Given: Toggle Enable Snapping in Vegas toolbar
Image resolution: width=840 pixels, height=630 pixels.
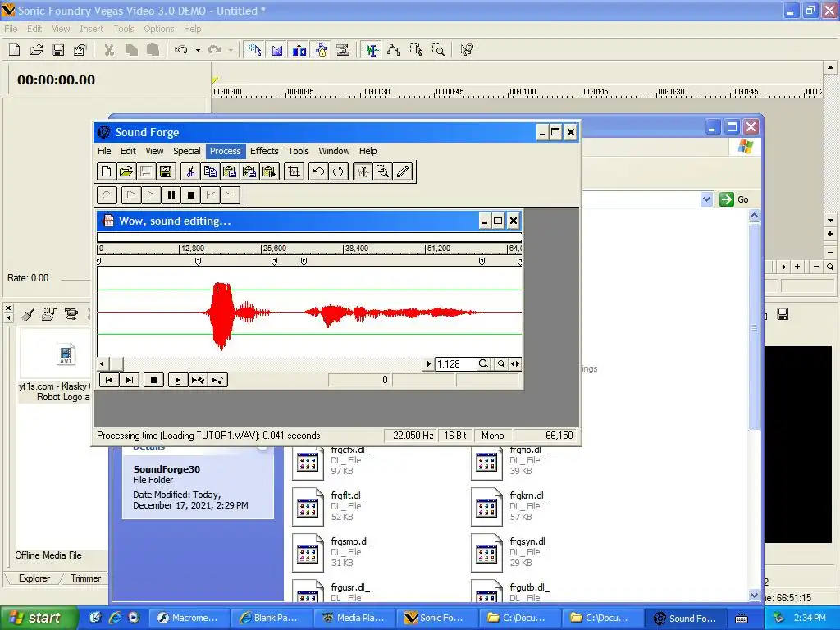Looking at the screenshot, I should tap(254, 50).
